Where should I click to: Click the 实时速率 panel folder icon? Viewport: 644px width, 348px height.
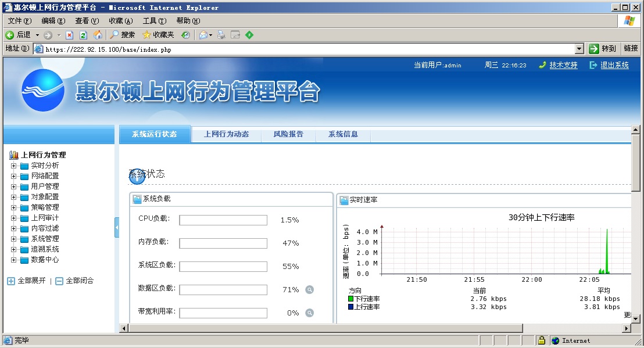pyautogui.click(x=344, y=200)
